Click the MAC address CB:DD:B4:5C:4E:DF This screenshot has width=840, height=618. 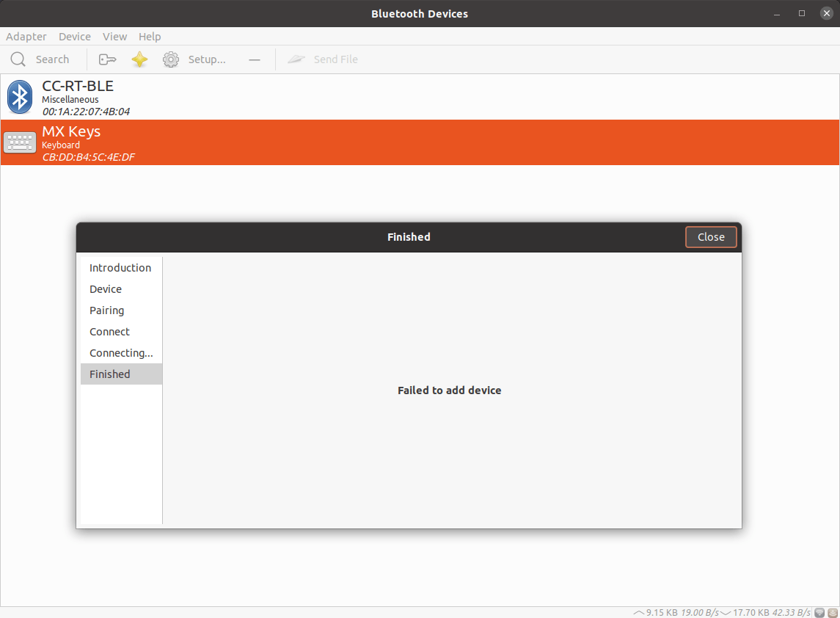click(88, 157)
